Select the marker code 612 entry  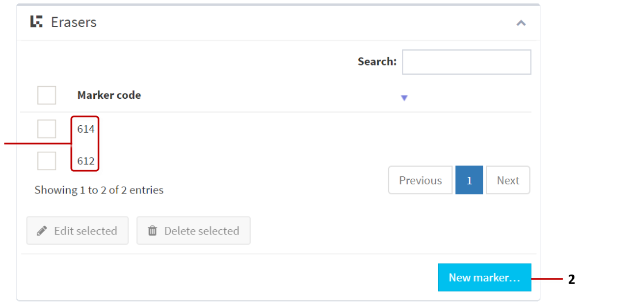point(86,161)
